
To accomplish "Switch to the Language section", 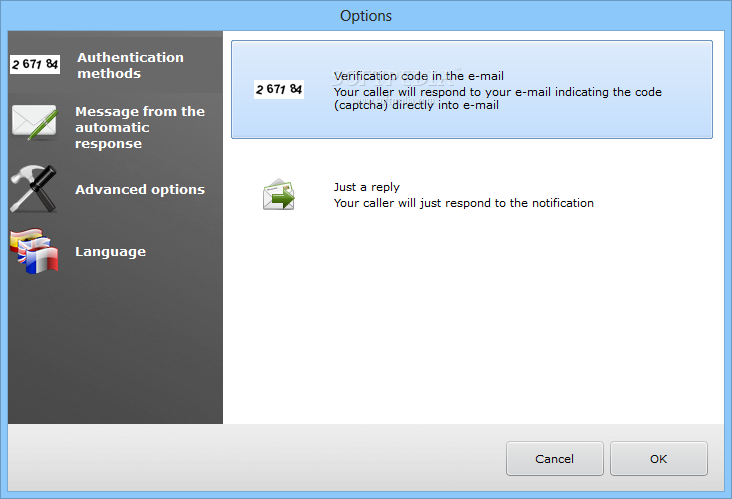I will tap(115, 252).
